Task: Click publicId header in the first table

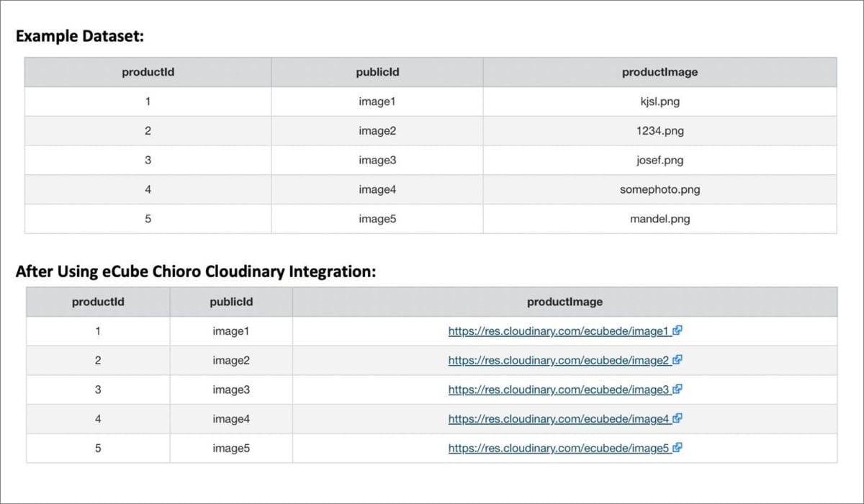Action: (x=377, y=72)
